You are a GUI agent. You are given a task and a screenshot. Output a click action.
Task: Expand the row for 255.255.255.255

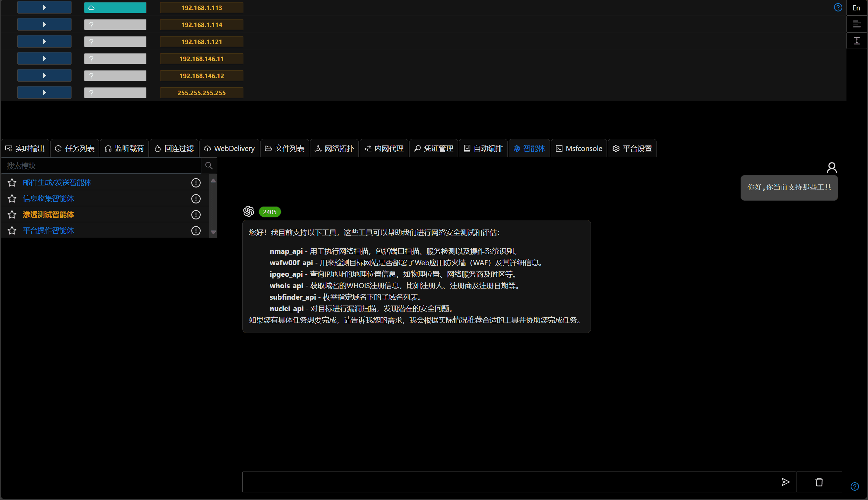click(44, 92)
